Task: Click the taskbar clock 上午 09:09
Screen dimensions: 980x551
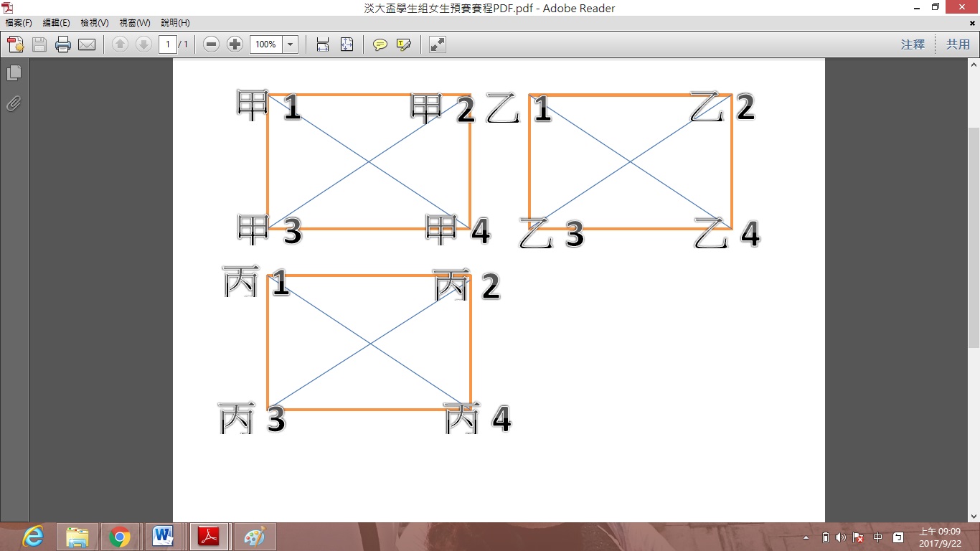Action: pyautogui.click(x=939, y=537)
